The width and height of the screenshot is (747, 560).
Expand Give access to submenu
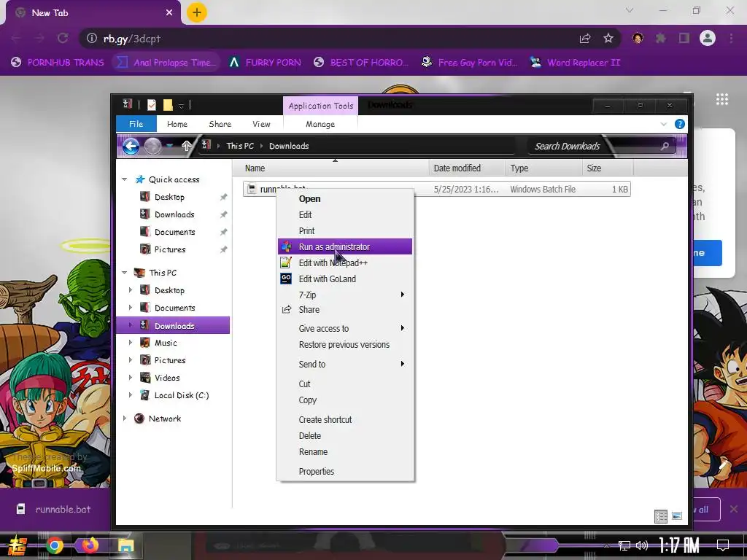pyautogui.click(x=345, y=329)
